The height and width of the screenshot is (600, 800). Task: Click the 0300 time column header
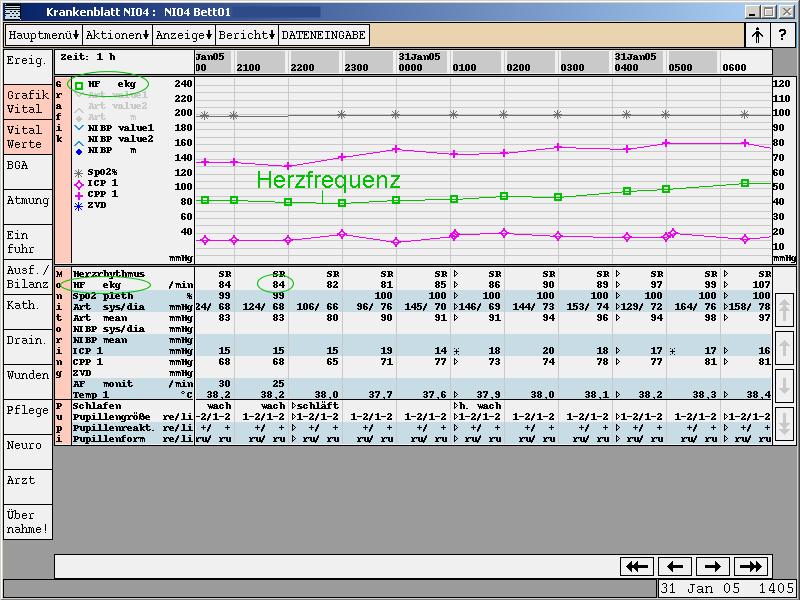coord(572,68)
